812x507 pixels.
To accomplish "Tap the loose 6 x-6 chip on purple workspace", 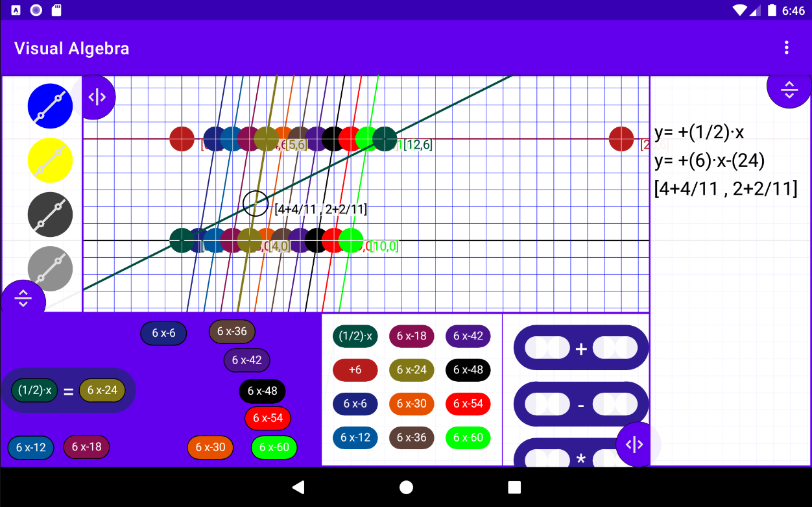I will point(164,334).
